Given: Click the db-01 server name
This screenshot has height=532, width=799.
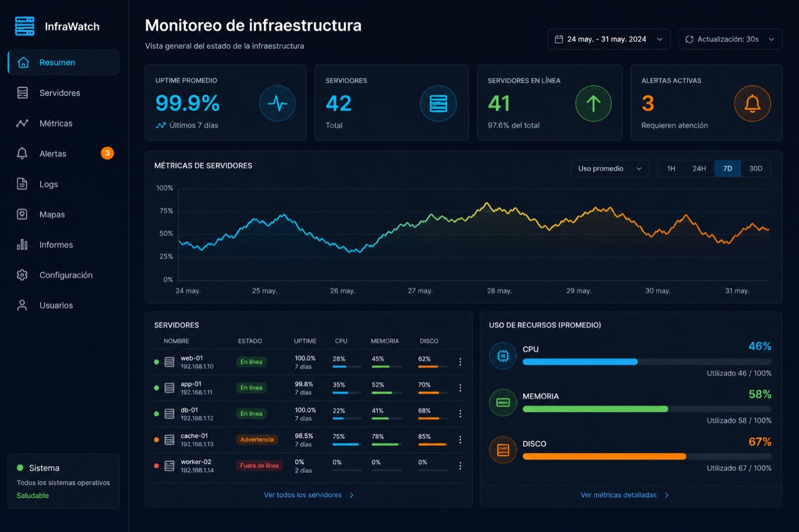Looking at the screenshot, I should (x=190, y=410).
